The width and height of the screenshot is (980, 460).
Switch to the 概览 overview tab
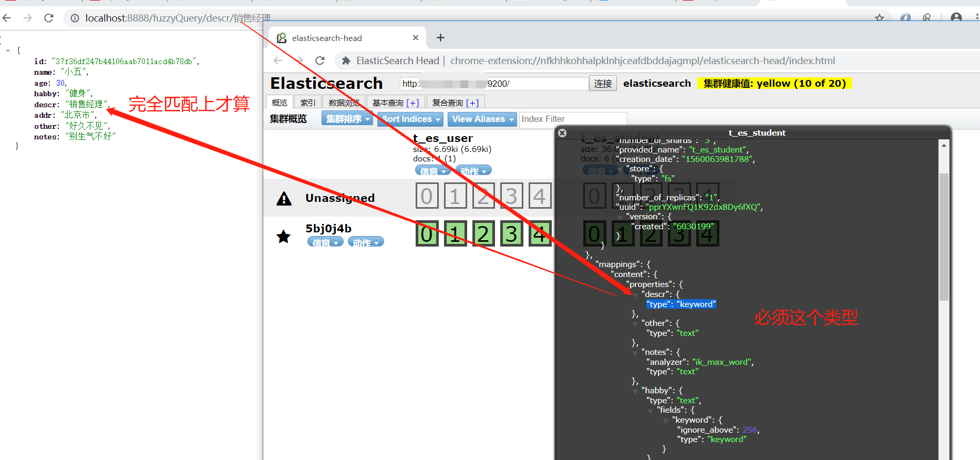coord(280,103)
